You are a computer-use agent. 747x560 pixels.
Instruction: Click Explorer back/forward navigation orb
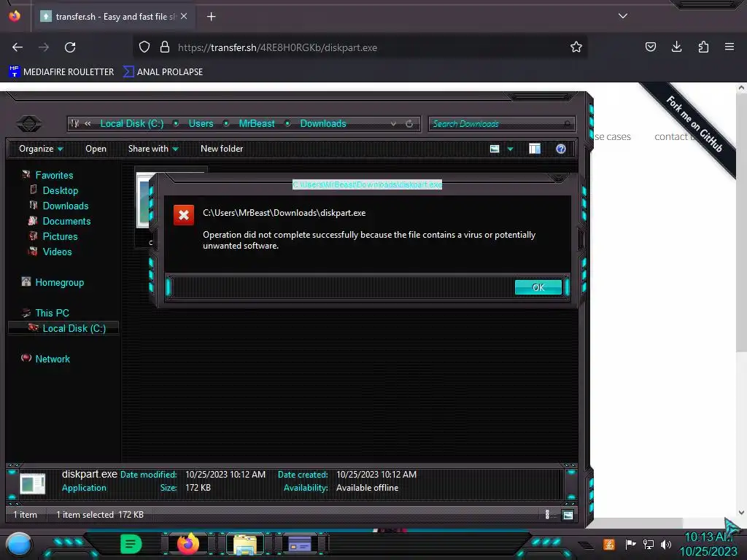tap(29, 124)
